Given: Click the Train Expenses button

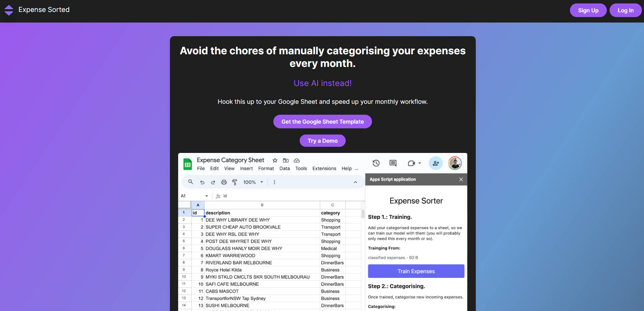Looking at the screenshot, I should coord(416,271).
